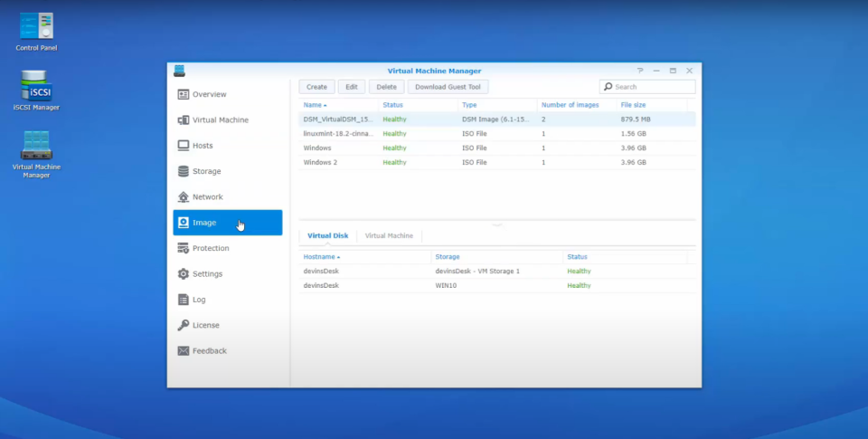Open the Network section
The width and height of the screenshot is (868, 439).
coord(228,196)
